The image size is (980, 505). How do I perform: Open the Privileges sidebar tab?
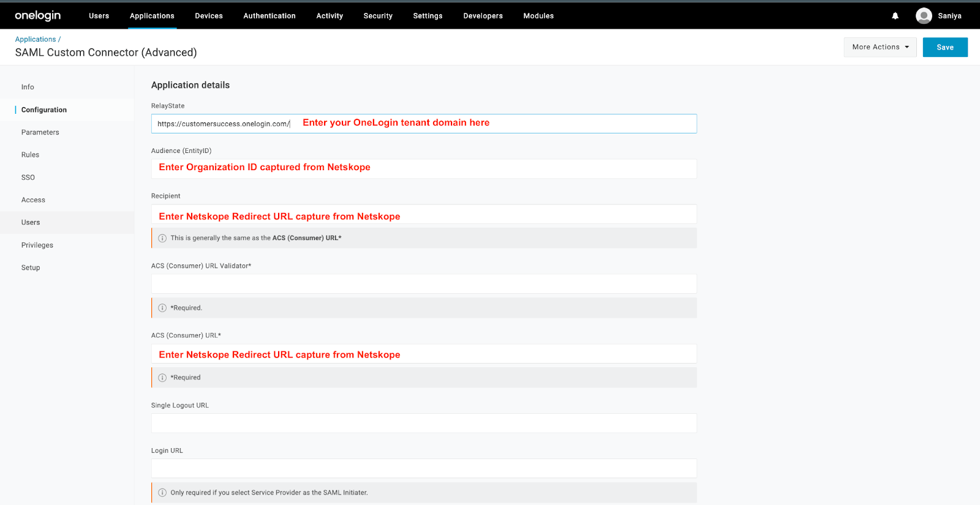click(67, 245)
